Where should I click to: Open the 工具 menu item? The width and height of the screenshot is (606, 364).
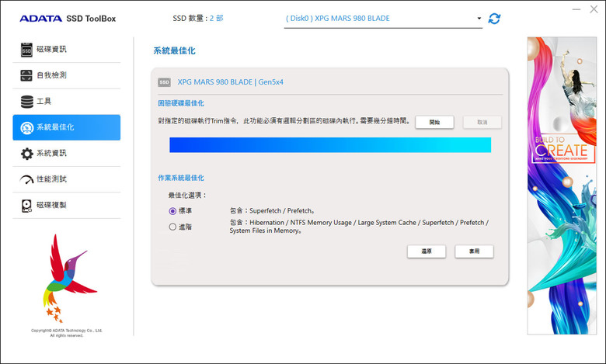[x=67, y=102]
